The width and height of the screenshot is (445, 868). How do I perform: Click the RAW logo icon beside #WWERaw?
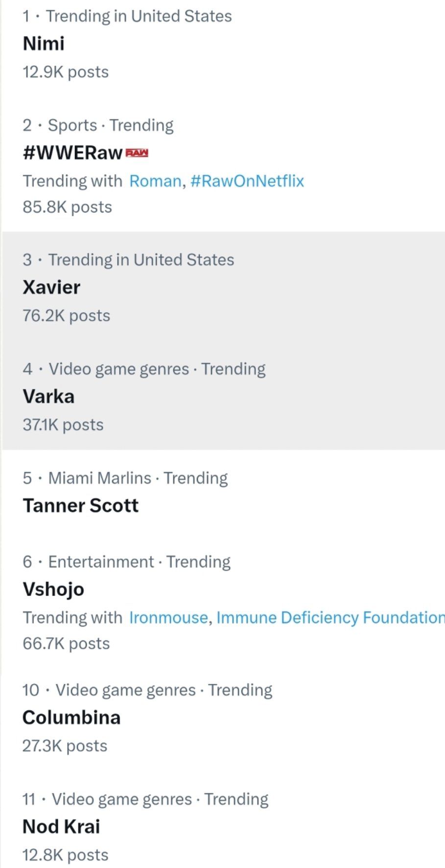(x=137, y=153)
